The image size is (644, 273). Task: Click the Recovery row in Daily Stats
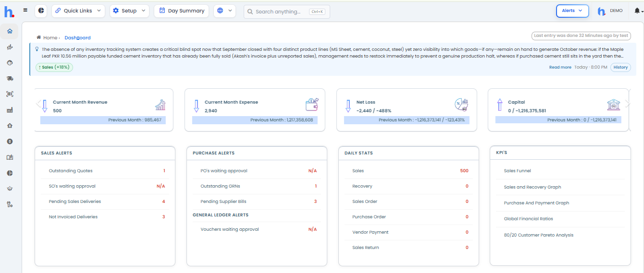click(409, 186)
